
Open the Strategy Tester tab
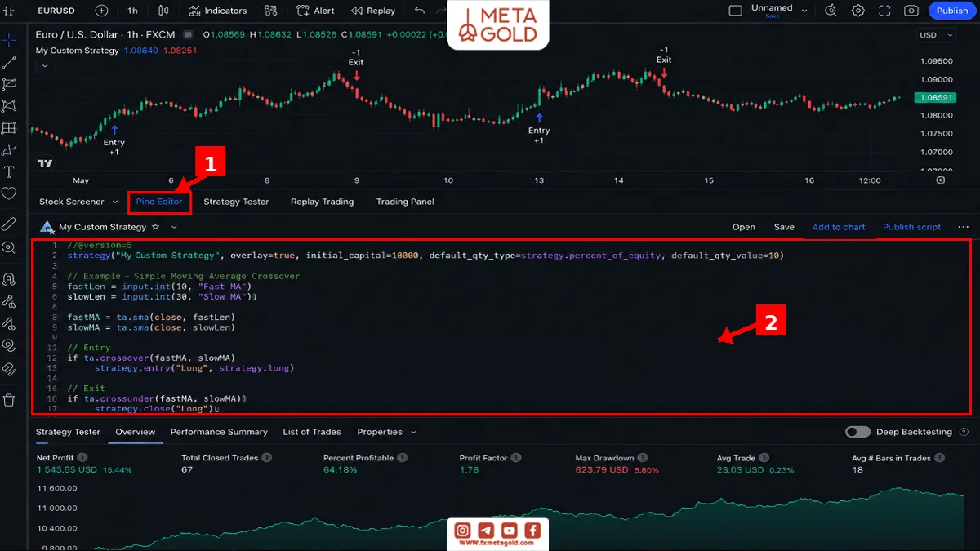click(x=236, y=202)
